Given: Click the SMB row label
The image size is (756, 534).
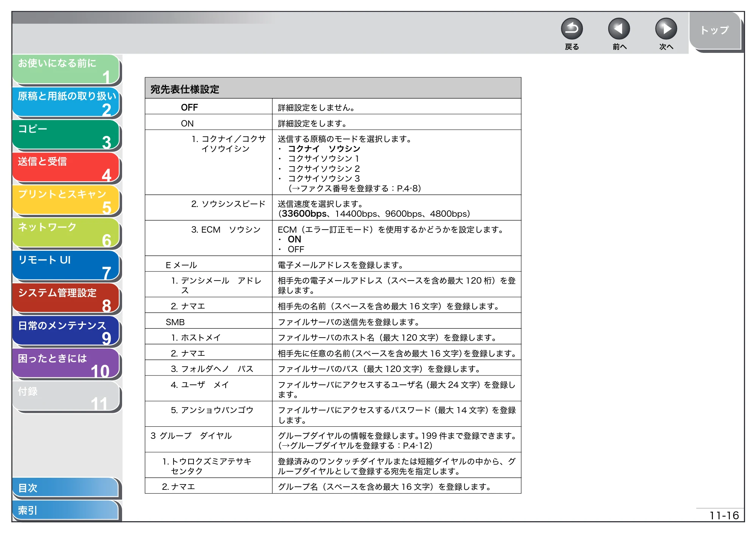Looking at the screenshot, I should 175,322.
